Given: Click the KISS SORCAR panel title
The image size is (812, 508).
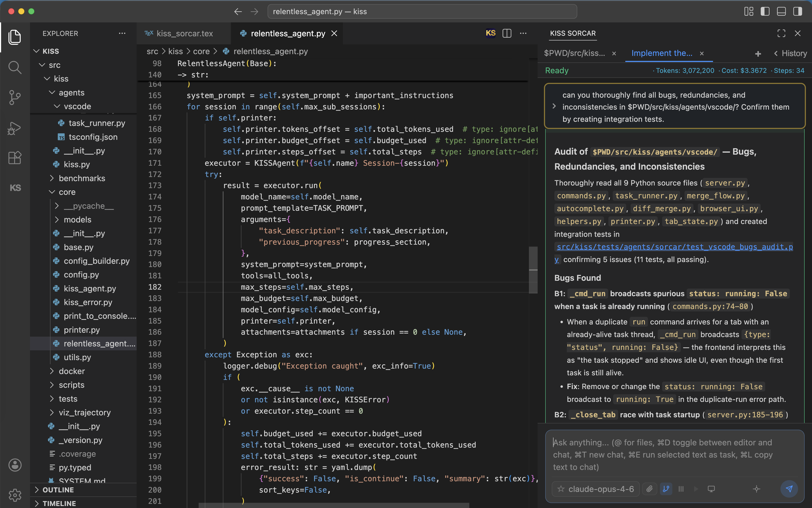Looking at the screenshot, I should point(573,33).
